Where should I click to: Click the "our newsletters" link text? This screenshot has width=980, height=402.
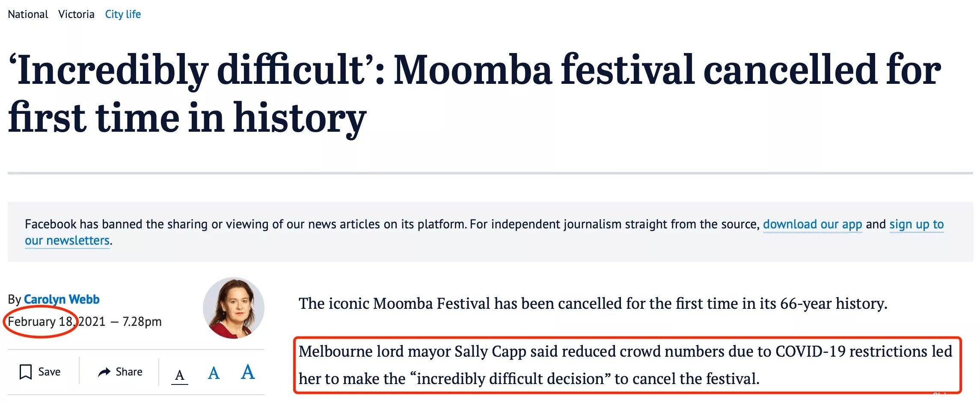point(67,240)
